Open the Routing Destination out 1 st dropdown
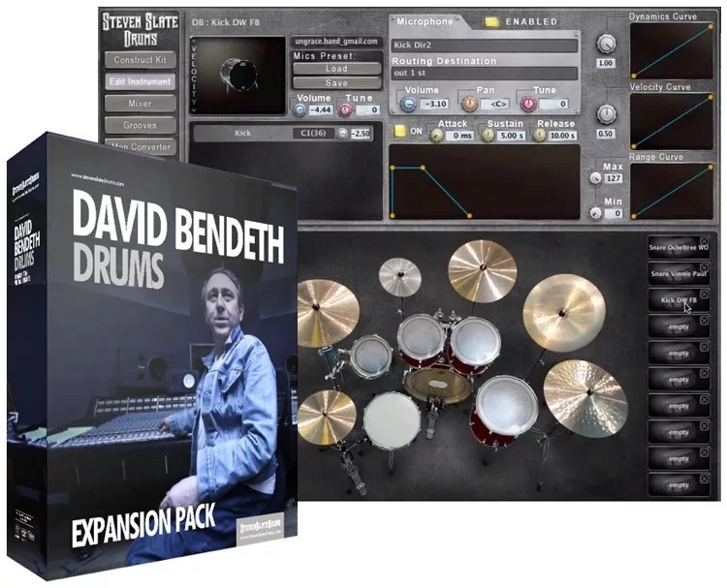Screen dimensions: 727x588 [x=485, y=74]
